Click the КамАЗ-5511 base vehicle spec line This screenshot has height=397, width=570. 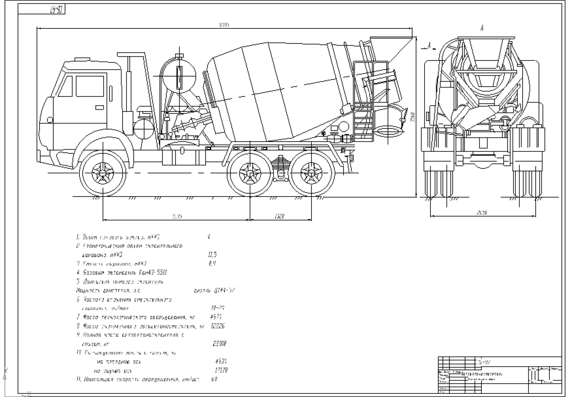pos(122,273)
